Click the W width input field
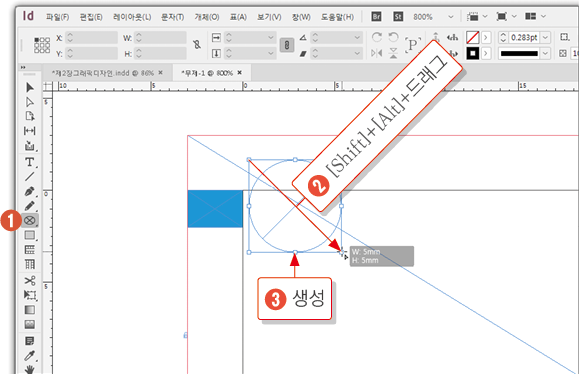Viewport: 579px width, 374px height. tap(161, 37)
